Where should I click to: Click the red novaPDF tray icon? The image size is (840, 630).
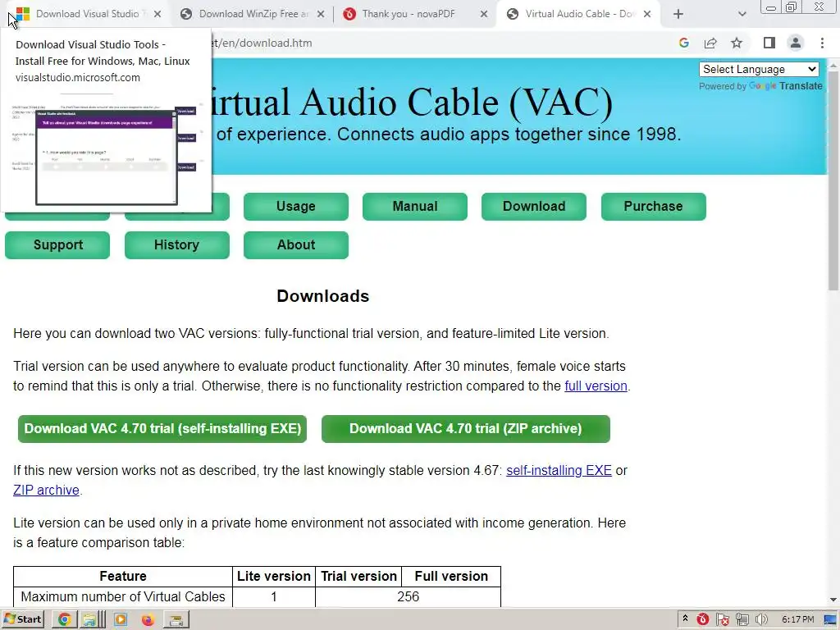point(703,620)
